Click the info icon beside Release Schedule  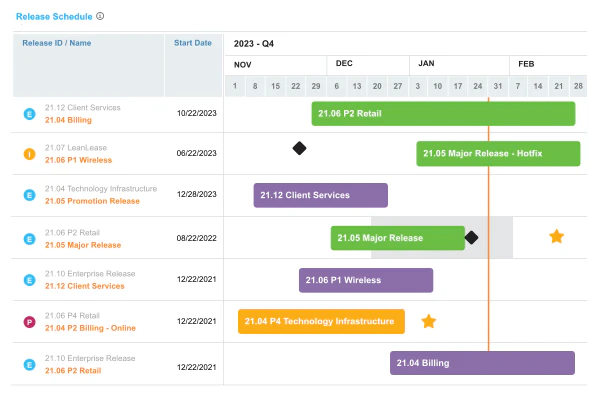[x=100, y=16]
